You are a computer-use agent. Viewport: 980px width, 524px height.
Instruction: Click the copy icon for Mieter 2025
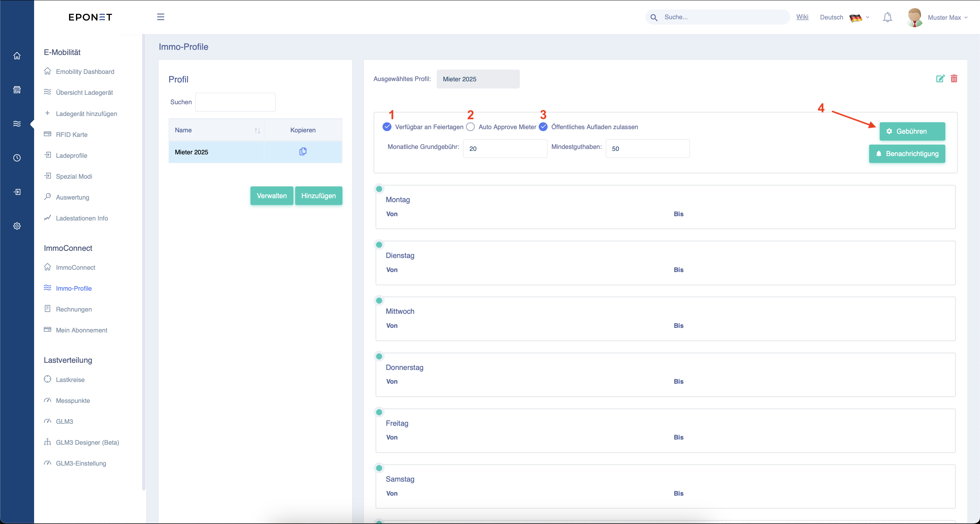pos(303,152)
